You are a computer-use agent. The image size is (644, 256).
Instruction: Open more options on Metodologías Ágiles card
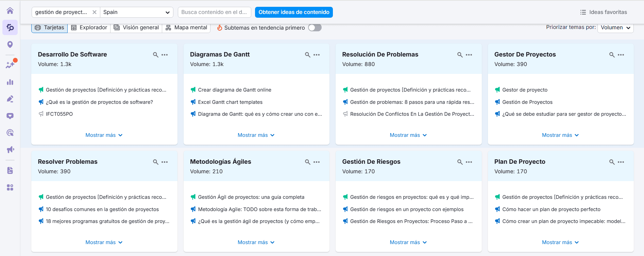coord(317,162)
